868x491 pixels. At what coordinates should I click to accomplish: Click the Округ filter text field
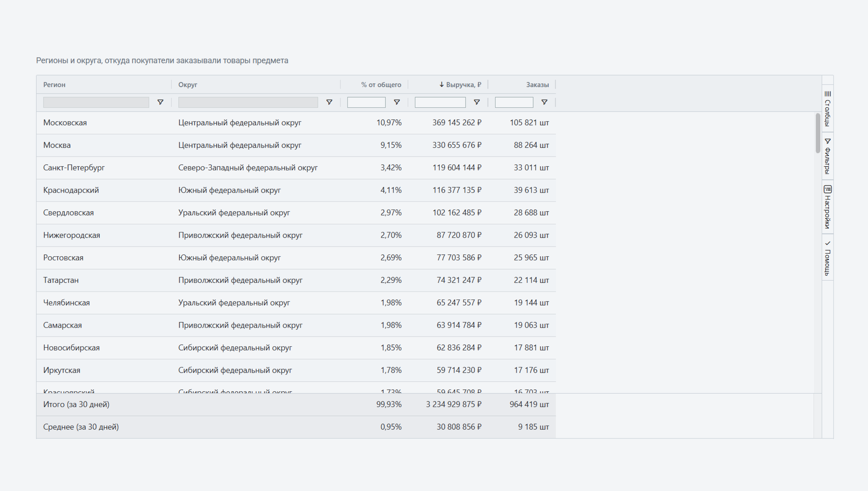(248, 102)
